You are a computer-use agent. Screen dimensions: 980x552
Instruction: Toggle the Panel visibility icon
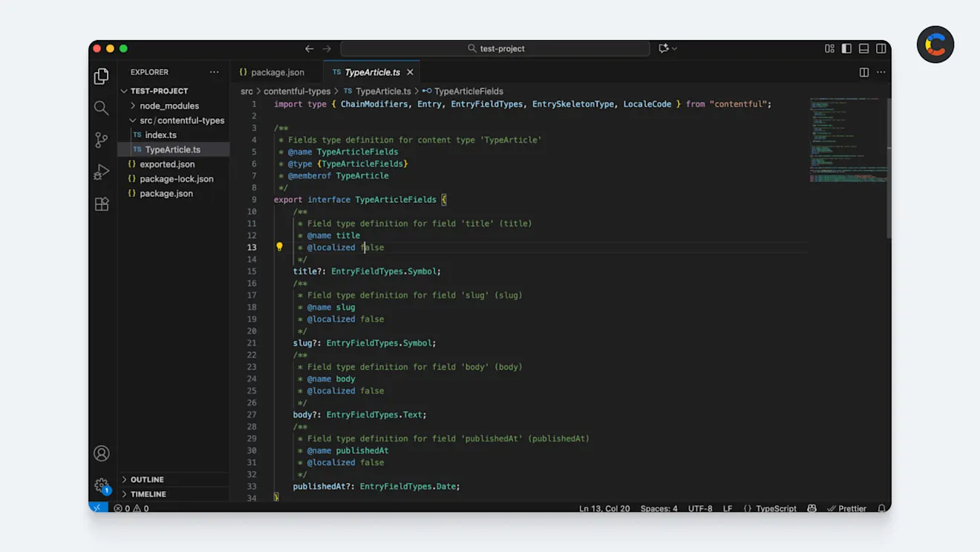[x=863, y=48]
